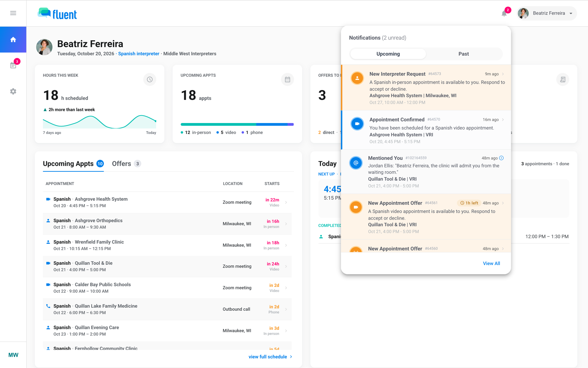Expand the New Interpreter Request notification chevron
The height and width of the screenshot is (368, 588).
click(503, 74)
